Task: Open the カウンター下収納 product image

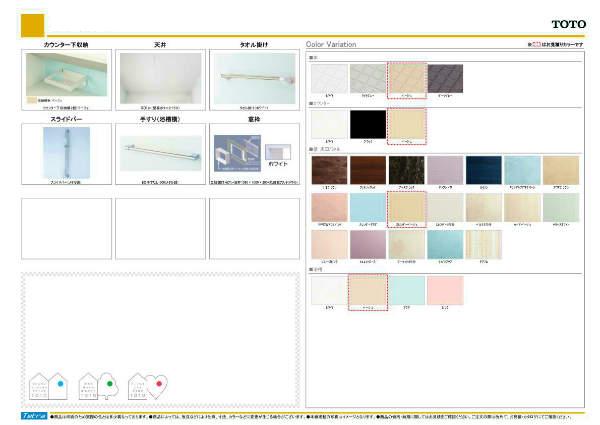Action: pos(67,78)
